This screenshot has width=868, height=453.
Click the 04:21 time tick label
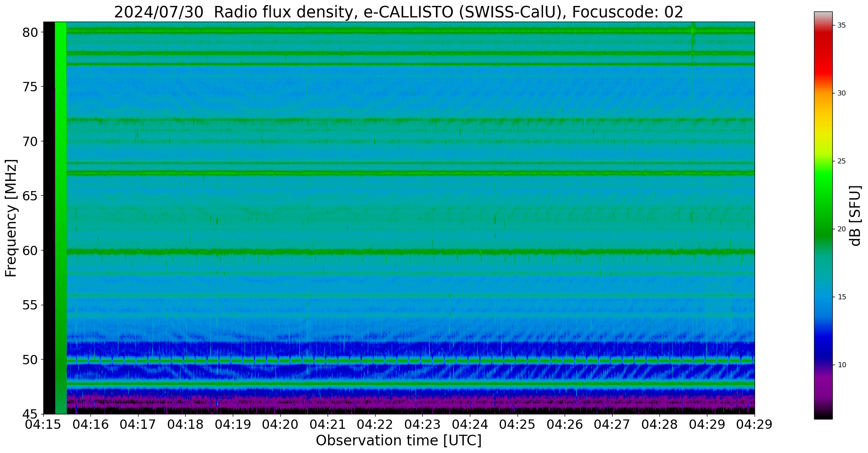pos(328,425)
